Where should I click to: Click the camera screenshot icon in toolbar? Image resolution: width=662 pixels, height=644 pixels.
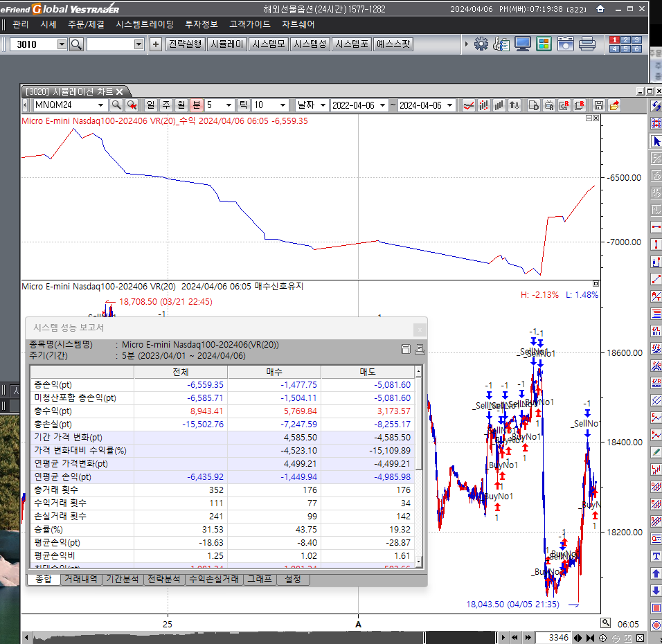tap(566, 44)
